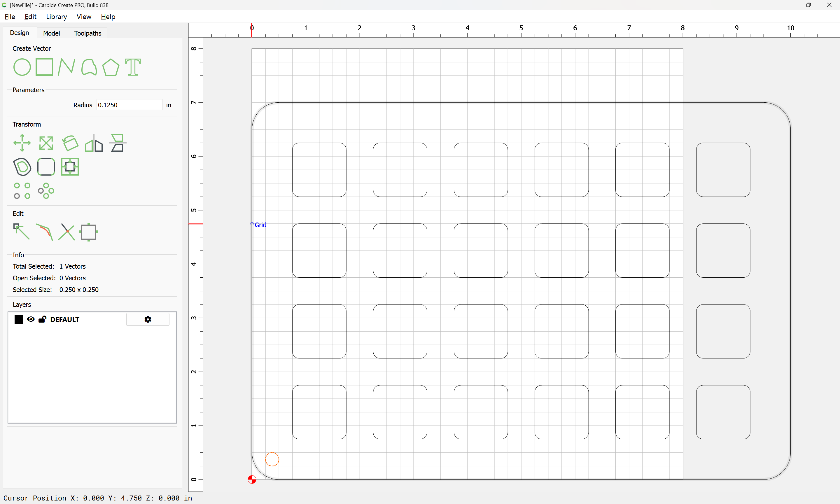Switch to the Design tab

click(x=19, y=33)
